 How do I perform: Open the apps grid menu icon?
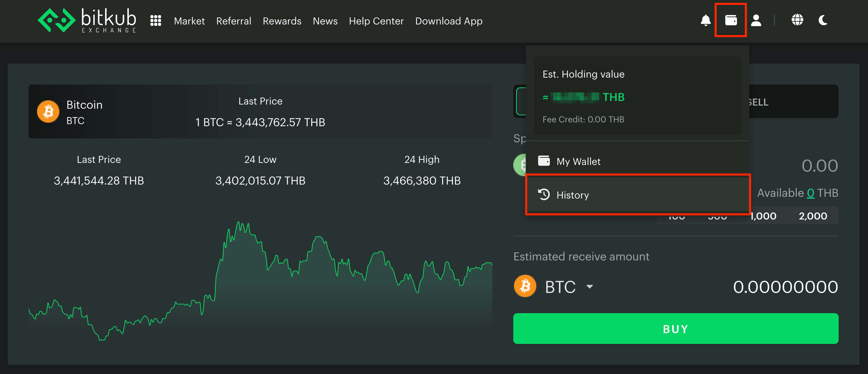(156, 21)
